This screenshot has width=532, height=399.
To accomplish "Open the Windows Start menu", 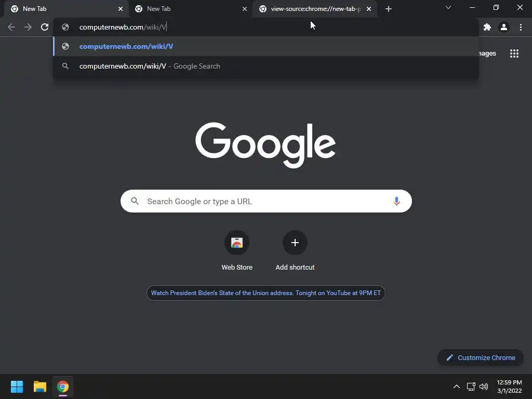I will point(17,387).
